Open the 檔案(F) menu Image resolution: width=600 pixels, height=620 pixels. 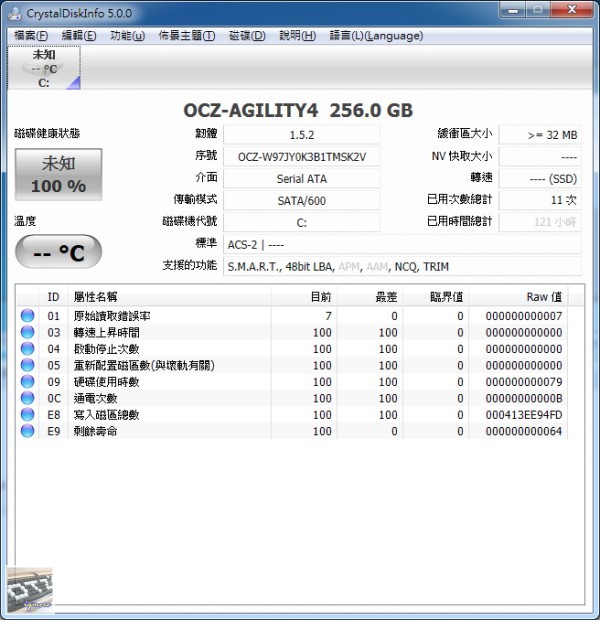click(31, 36)
